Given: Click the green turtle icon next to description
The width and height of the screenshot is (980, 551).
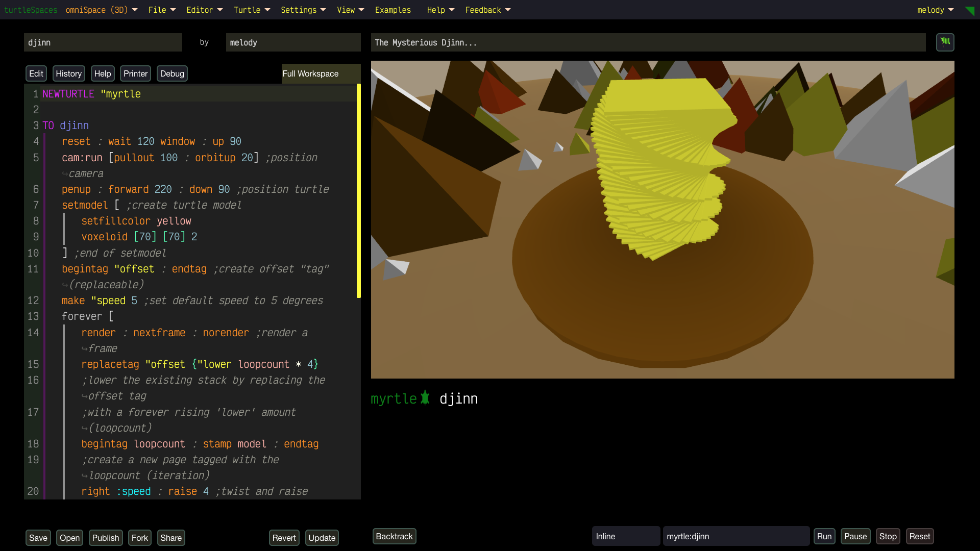Looking at the screenshot, I should tap(945, 42).
